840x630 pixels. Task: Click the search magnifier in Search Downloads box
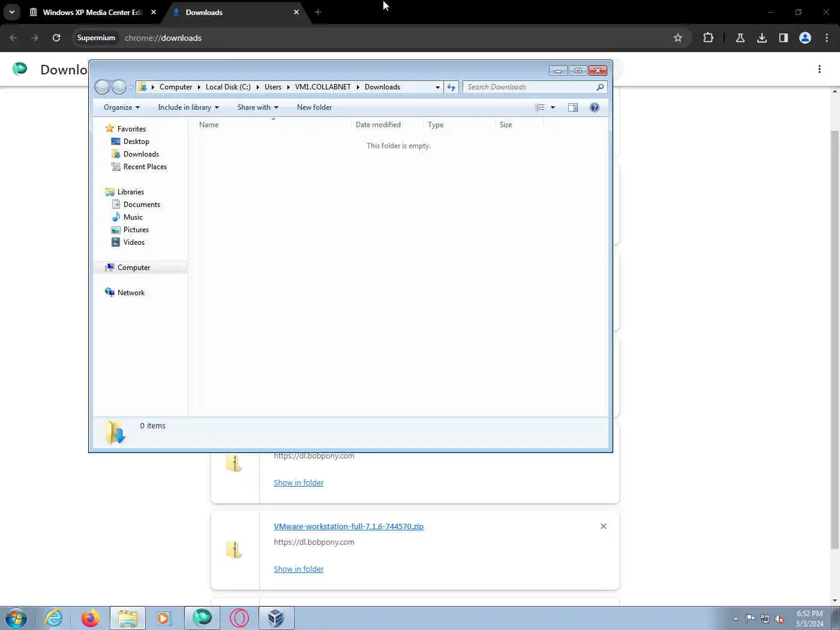(x=600, y=87)
